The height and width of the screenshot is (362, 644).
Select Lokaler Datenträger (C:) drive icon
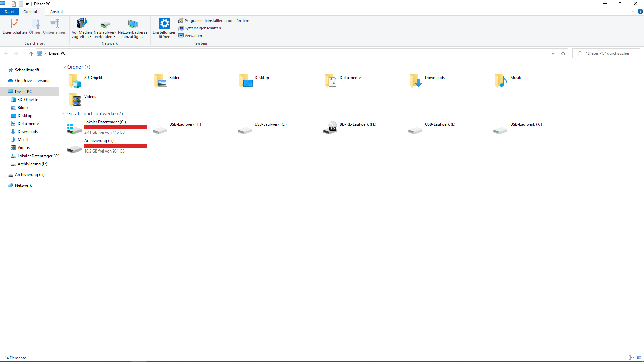click(x=74, y=129)
